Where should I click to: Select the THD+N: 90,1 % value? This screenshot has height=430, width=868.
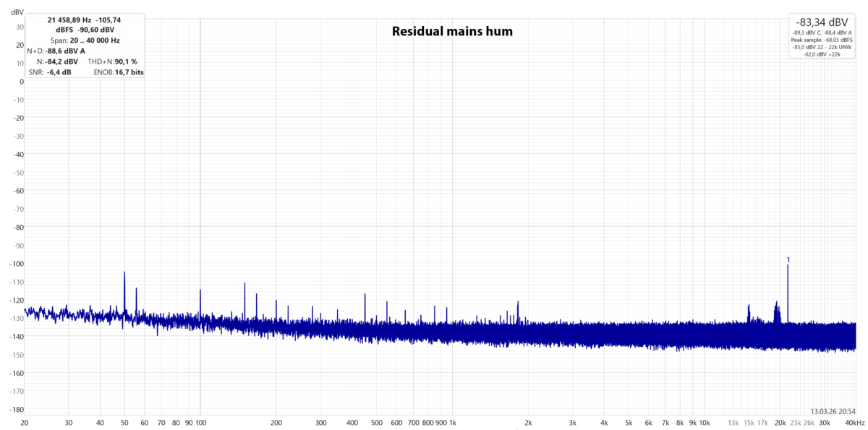click(112, 61)
